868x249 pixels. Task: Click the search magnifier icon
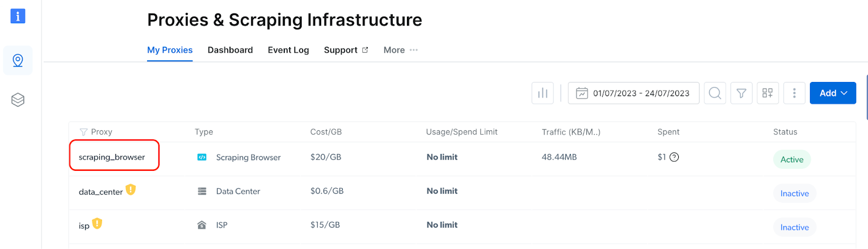715,93
